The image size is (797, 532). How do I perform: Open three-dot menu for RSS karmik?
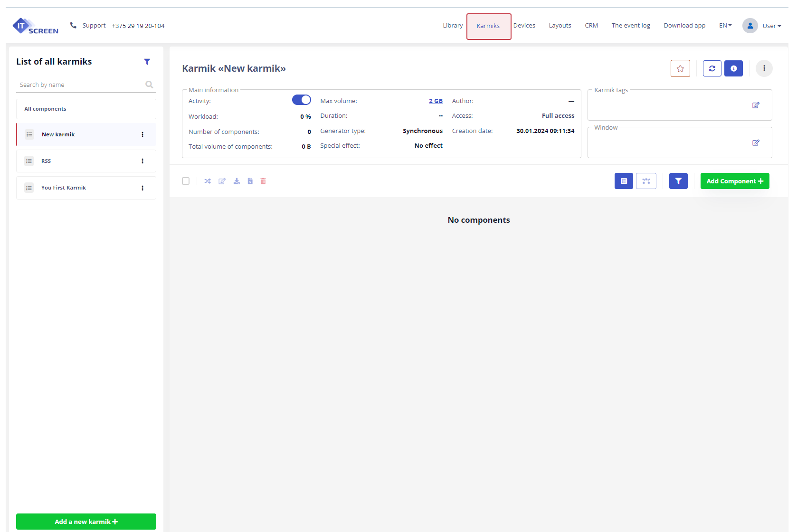coord(142,161)
